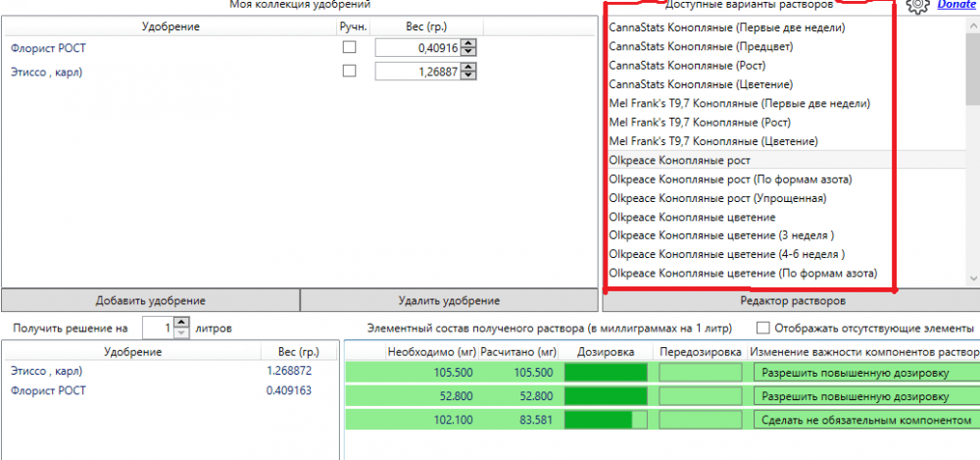Click Добавить удобрение button

(x=150, y=300)
